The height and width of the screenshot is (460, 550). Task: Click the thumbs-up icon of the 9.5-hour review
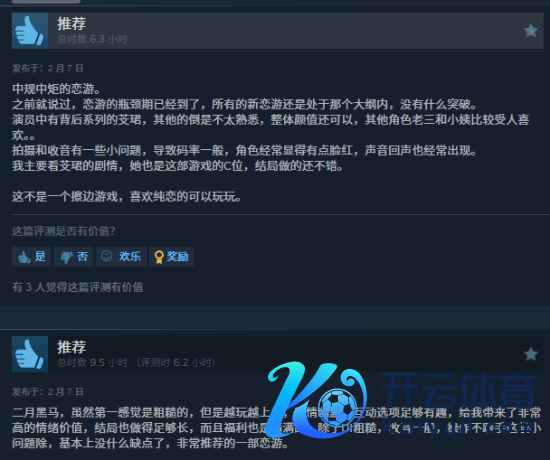pyautogui.click(x=30, y=354)
